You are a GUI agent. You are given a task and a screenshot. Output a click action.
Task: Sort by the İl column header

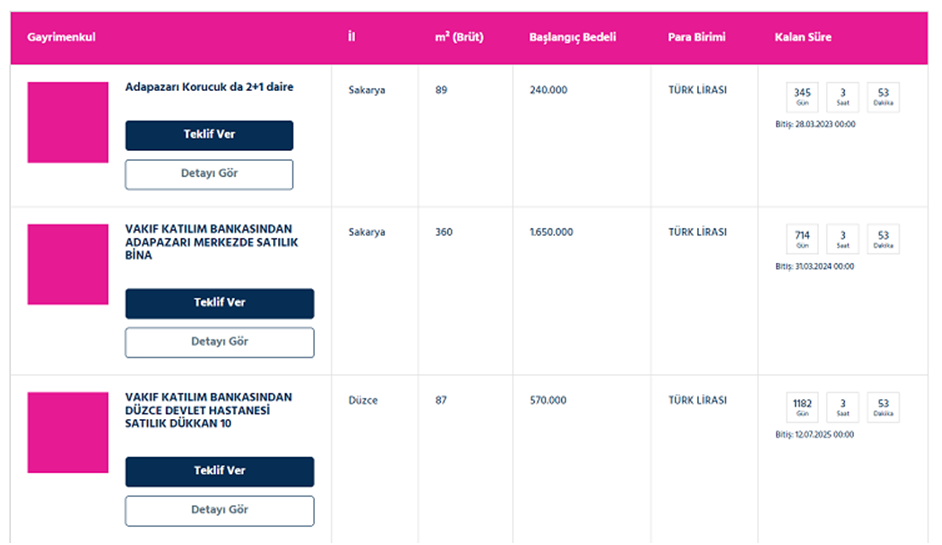[351, 37]
